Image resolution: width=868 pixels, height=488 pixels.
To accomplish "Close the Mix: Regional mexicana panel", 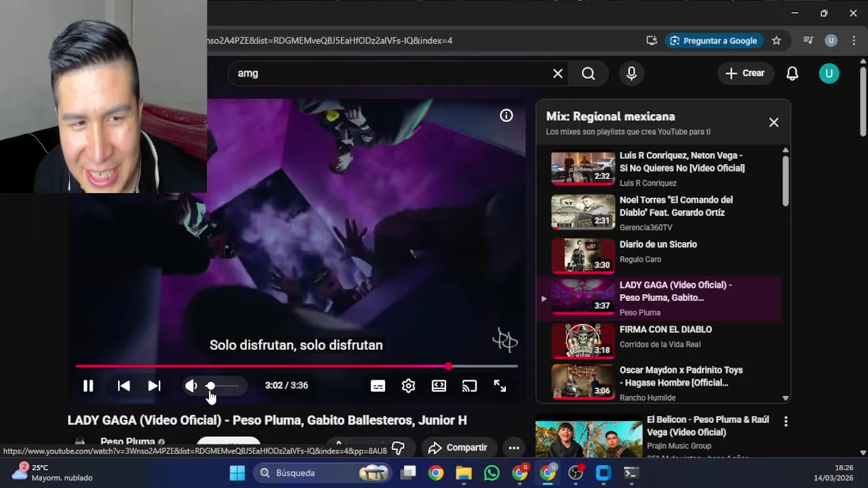I will click(x=774, y=123).
